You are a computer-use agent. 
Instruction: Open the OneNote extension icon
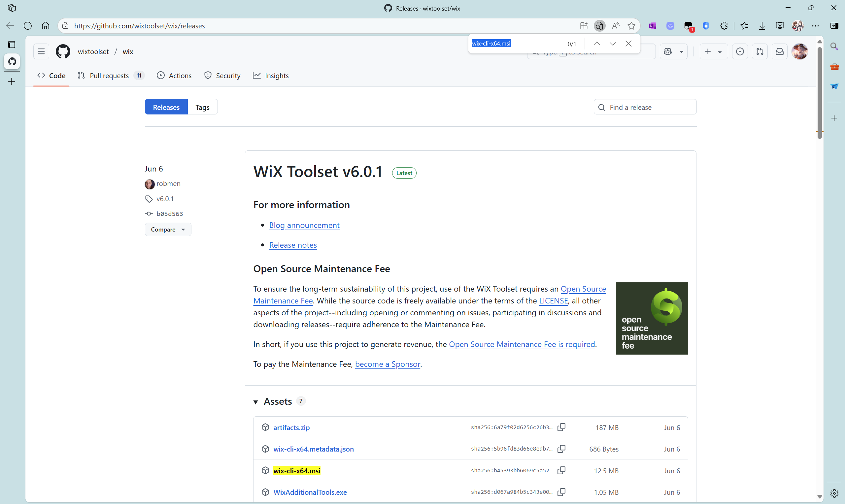(x=652, y=26)
